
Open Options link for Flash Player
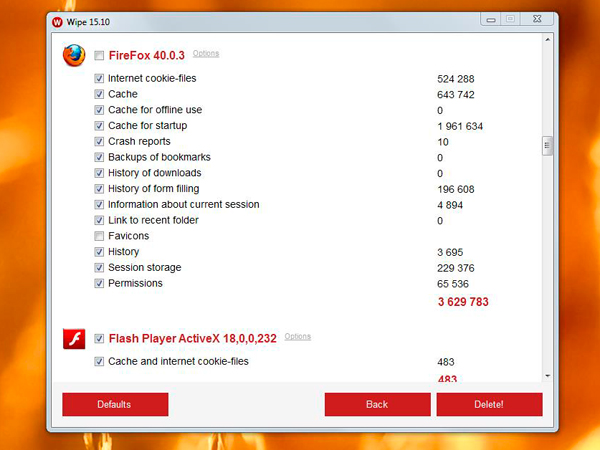click(298, 337)
